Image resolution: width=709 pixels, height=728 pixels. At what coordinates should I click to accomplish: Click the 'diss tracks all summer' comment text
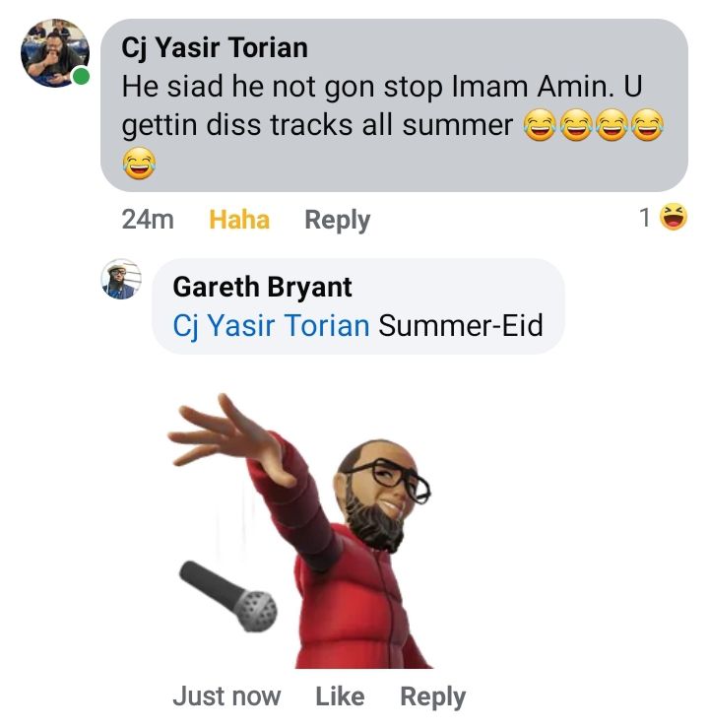tap(359, 125)
